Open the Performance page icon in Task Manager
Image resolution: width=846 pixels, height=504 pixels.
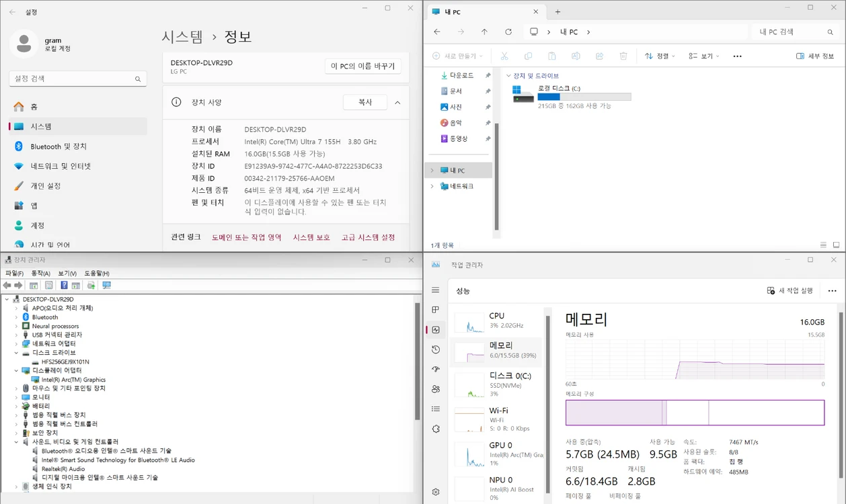pyautogui.click(x=436, y=330)
